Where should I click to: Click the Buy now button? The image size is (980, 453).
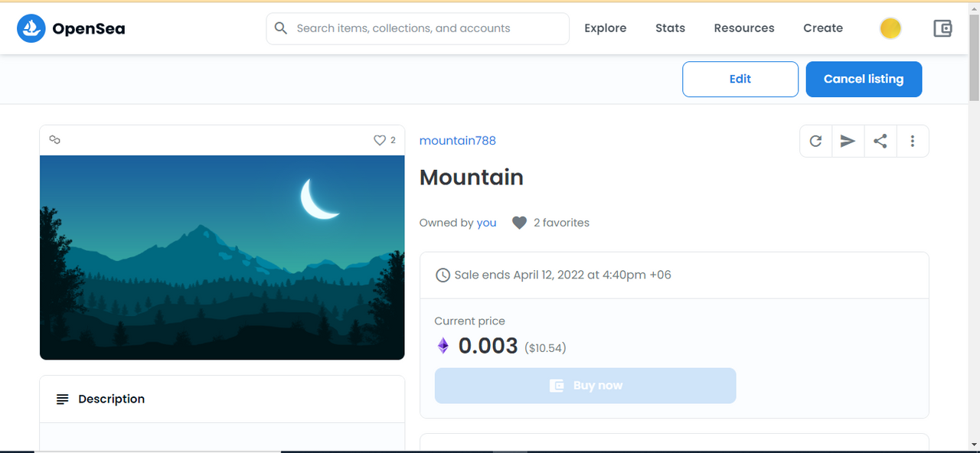click(x=586, y=386)
